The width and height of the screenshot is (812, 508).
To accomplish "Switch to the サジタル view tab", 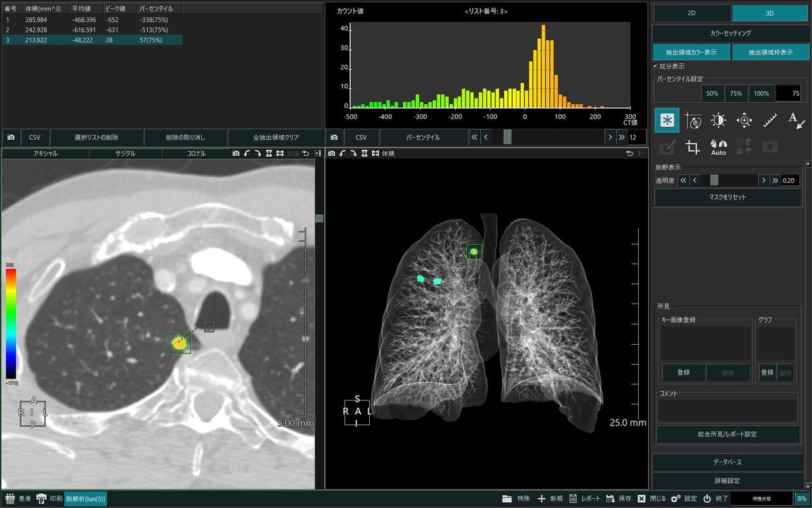I will click(125, 153).
